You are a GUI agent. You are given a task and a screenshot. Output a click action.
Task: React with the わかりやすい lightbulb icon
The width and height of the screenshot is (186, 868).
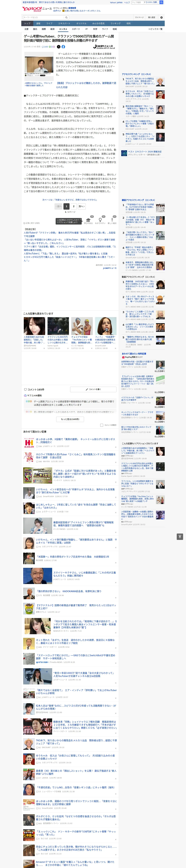[100, 220]
